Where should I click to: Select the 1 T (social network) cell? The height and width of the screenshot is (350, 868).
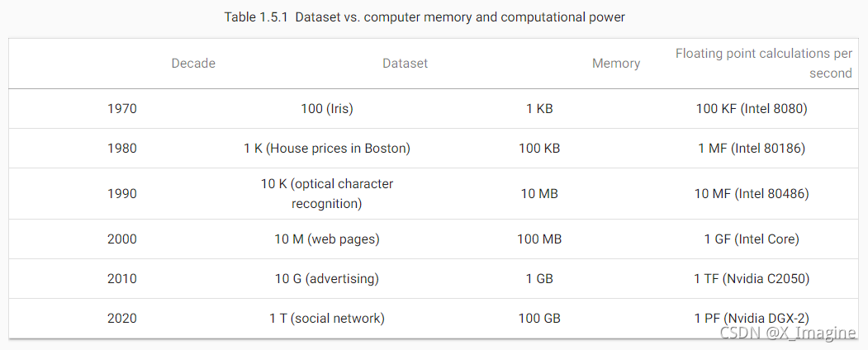[x=327, y=319]
